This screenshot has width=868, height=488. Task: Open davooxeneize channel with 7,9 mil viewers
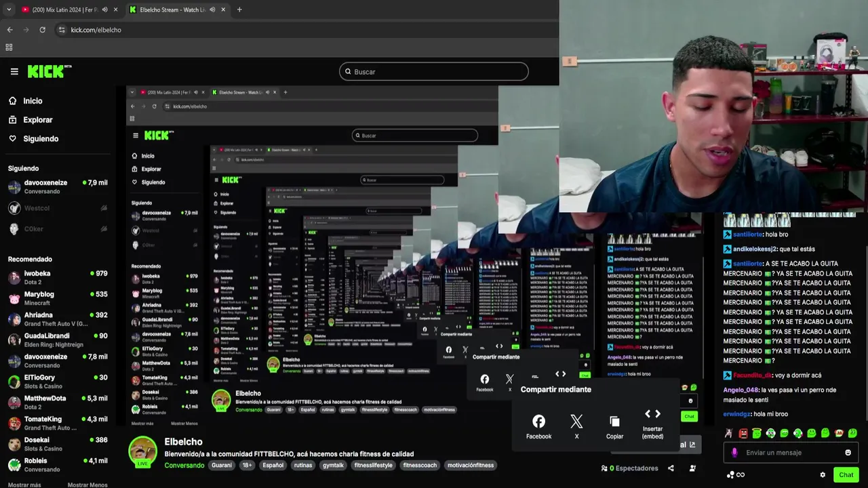click(x=58, y=187)
